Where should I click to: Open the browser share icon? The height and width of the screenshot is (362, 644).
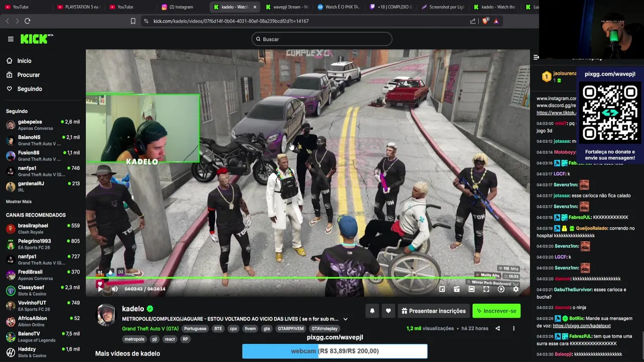(473, 21)
